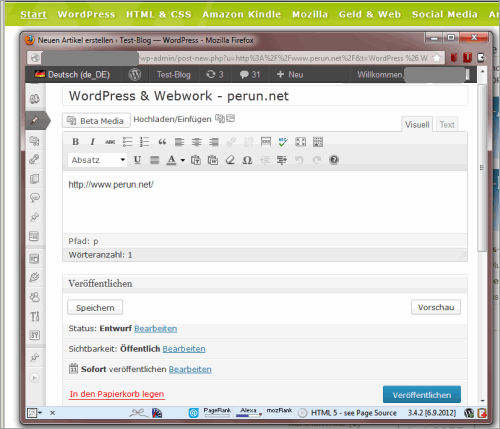Collapse the admin sidebar menu

point(34,378)
